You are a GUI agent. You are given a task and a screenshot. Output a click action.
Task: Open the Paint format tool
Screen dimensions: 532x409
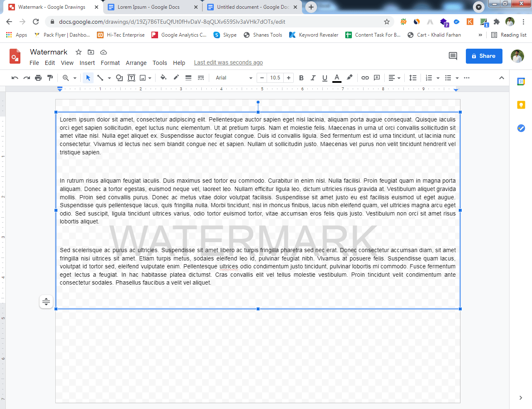coord(49,78)
